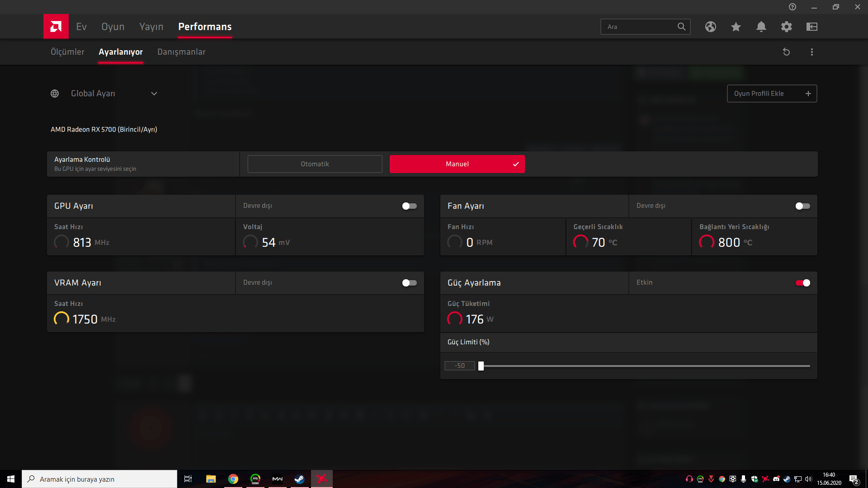
Task: Enable the Fan Ayarı toggle
Action: pos(802,206)
